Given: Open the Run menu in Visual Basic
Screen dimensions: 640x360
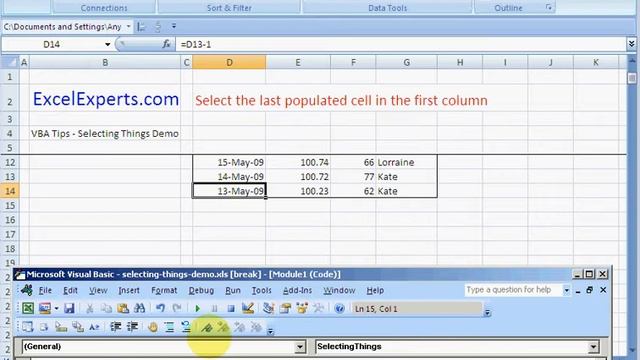Looking at the screenshot, I should [233, 290].
